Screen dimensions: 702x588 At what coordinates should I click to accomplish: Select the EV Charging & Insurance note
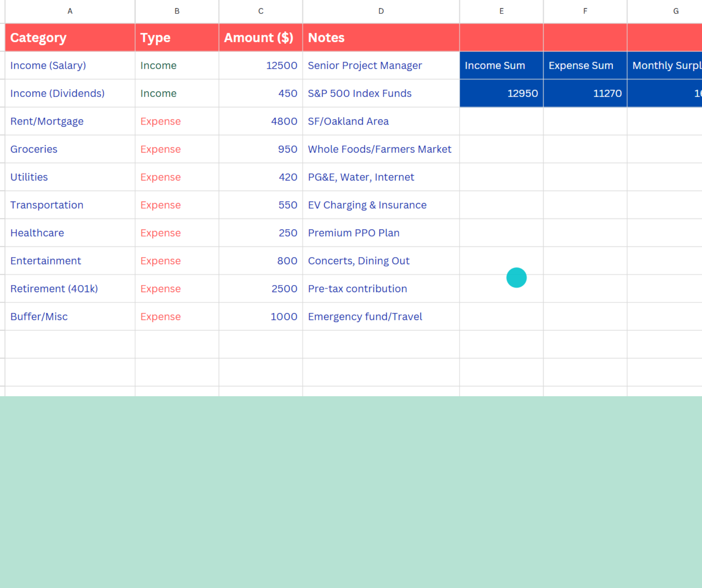click(381, 205)
